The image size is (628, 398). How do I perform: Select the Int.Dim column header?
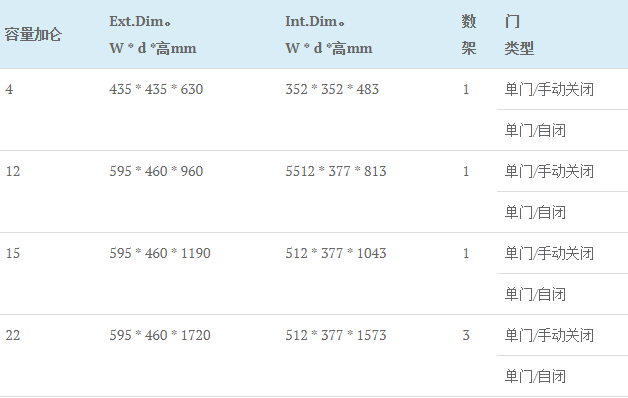click(x=328, y=35)
